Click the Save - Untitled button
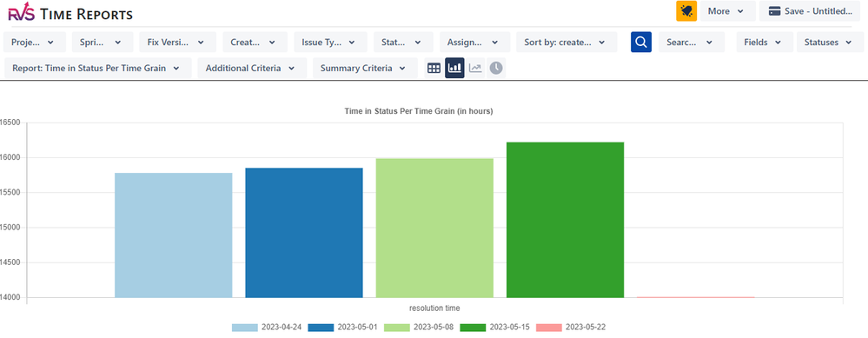 point(810,11)
